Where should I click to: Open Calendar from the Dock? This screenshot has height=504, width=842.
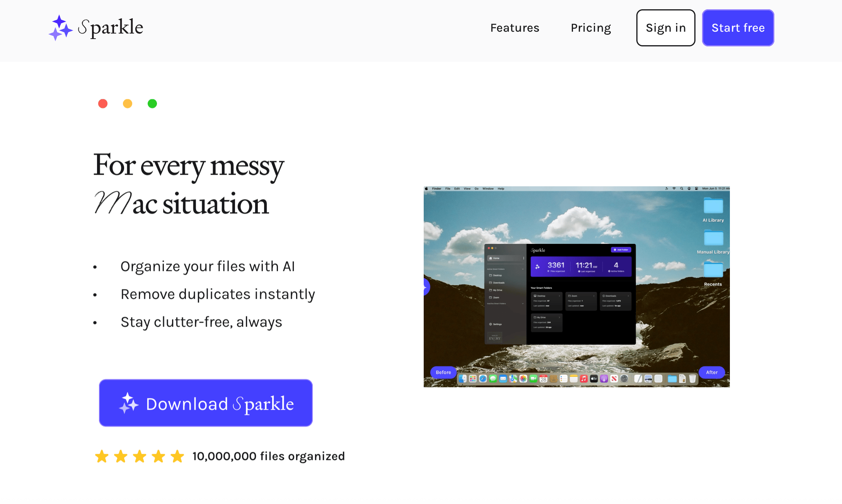tap(543, 379)
